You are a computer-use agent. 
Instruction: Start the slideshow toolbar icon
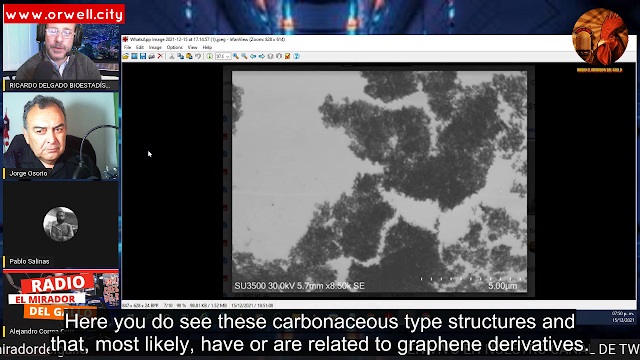click(x=134, y=56)
